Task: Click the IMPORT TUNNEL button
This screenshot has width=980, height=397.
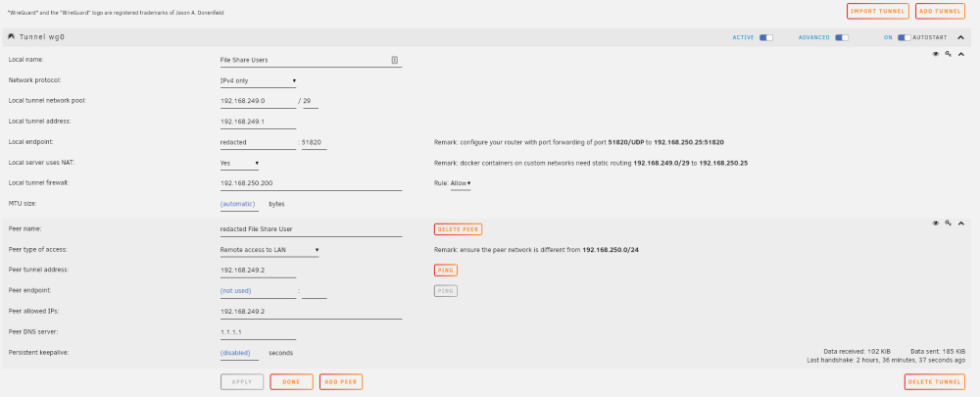Action: click(x=877, y=11)
